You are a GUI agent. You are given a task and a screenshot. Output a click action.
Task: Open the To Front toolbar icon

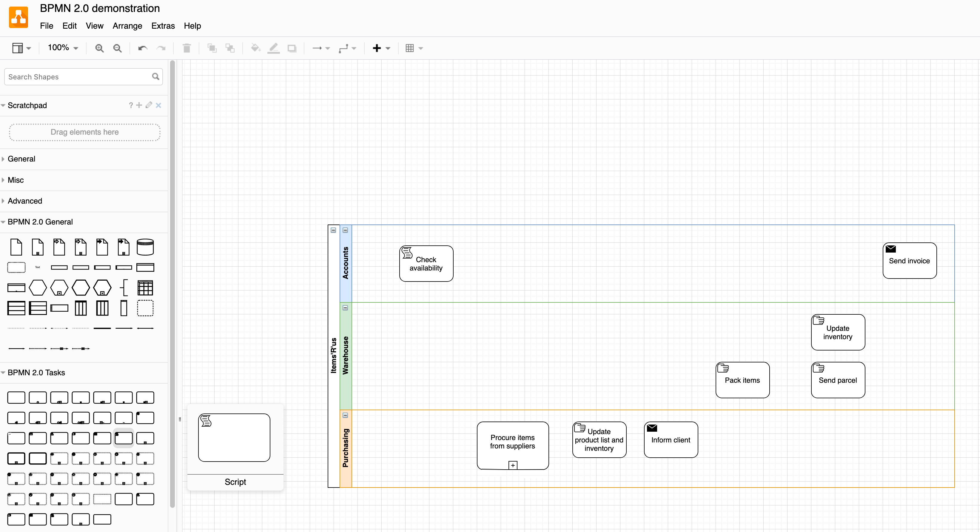click(212, 48)
